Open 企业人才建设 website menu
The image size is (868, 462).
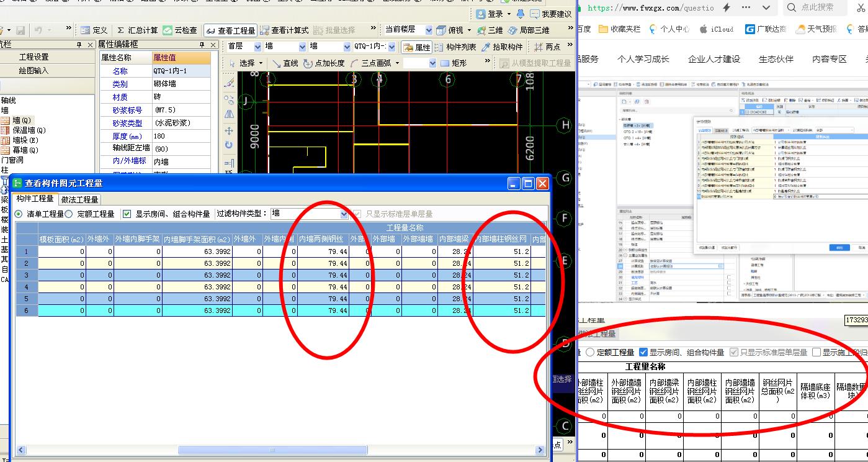pyautogui.click(x=714, y=59)
